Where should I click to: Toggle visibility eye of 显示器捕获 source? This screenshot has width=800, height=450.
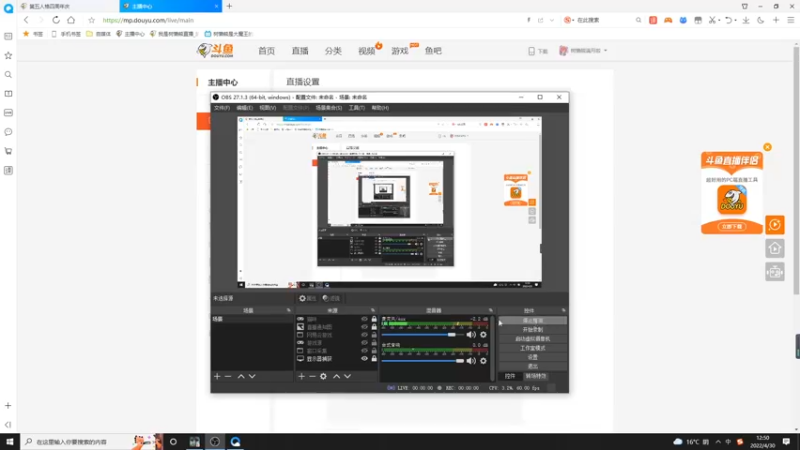click(x=364, y=359)
